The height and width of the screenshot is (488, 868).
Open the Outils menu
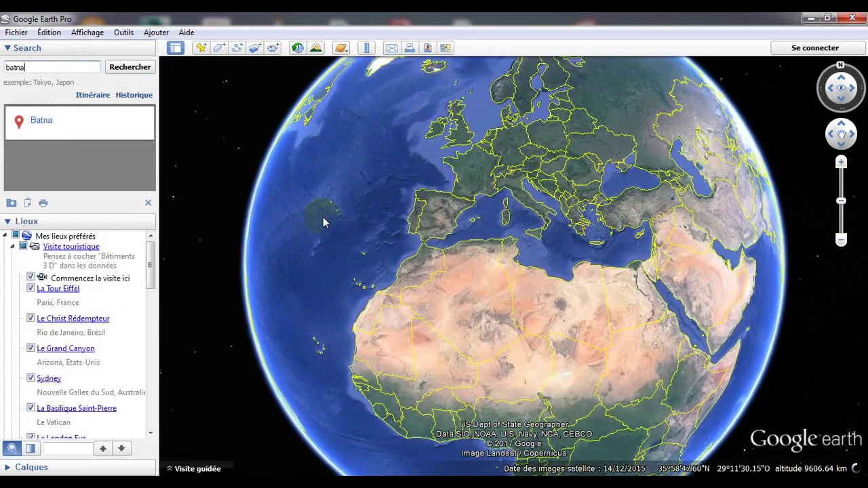[123, 33]
